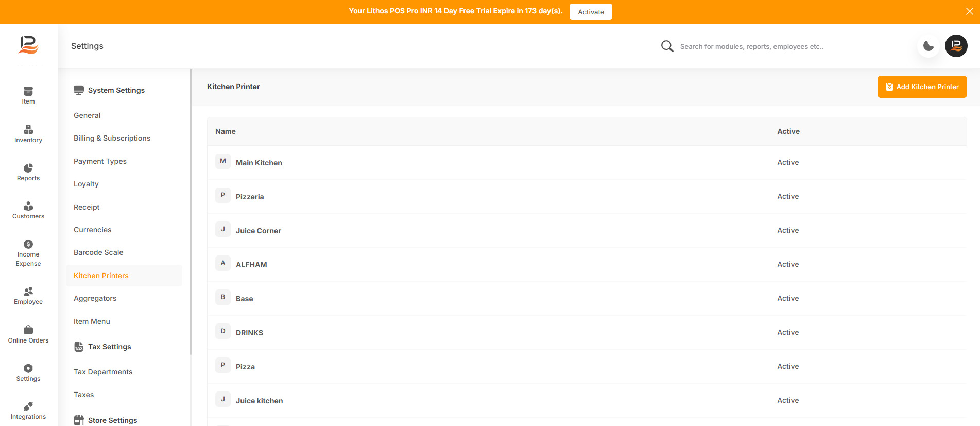This screenshot has width=980, height=426.
Task: Open the Employee icon in sidebar
Action: [28, 292]
